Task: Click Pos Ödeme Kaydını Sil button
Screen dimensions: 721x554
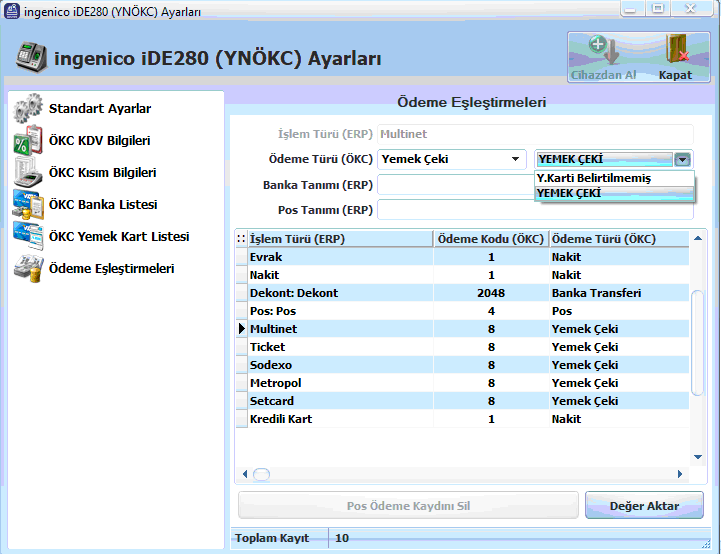Action: click(408, 506)
